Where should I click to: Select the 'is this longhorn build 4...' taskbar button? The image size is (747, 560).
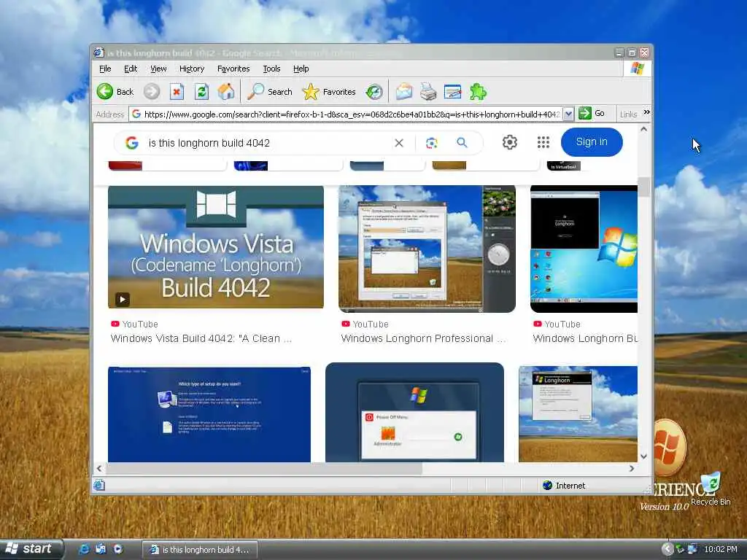coord(200,550)
